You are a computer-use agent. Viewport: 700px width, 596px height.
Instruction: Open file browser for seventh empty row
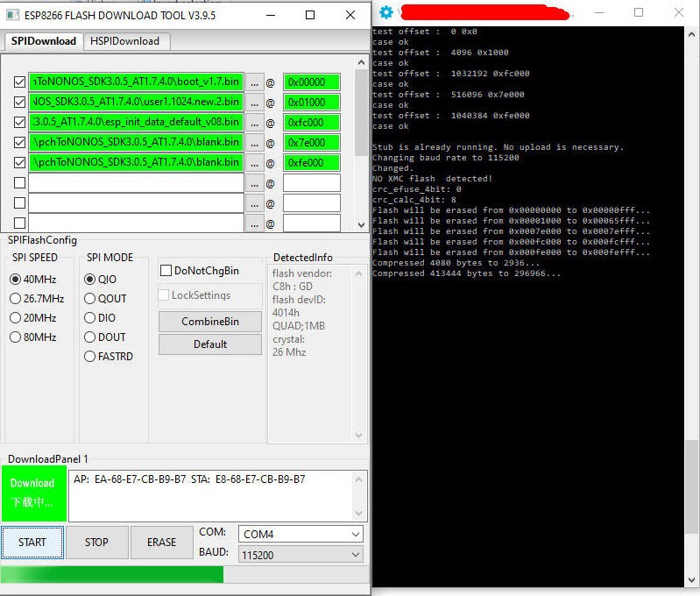tap(254, 203)
